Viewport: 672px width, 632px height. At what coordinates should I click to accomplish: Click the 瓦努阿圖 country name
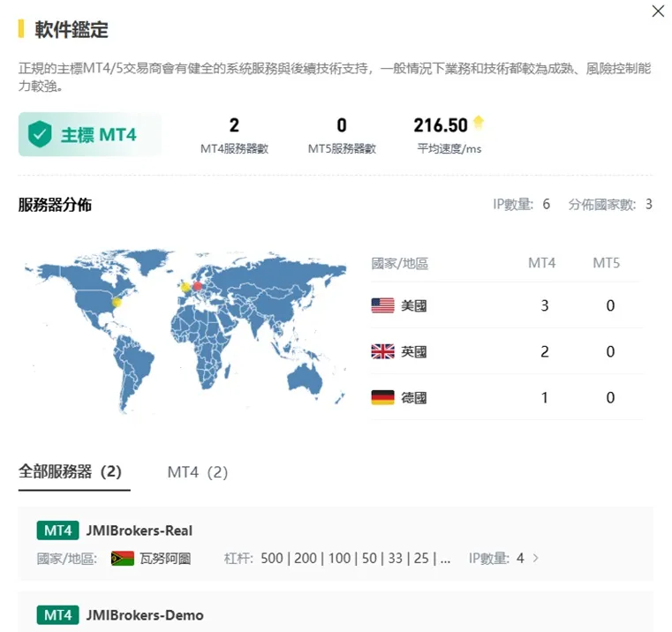[165, 559]
